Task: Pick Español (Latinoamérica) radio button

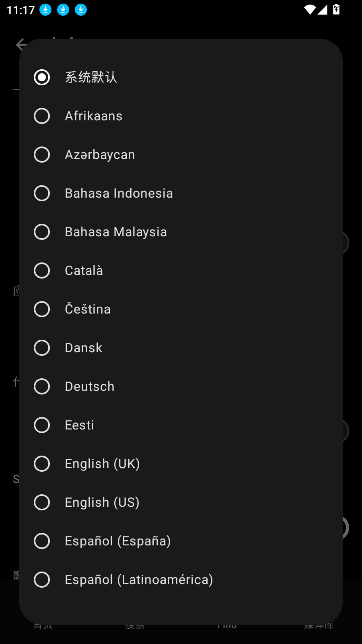Action: coord(42,580)
